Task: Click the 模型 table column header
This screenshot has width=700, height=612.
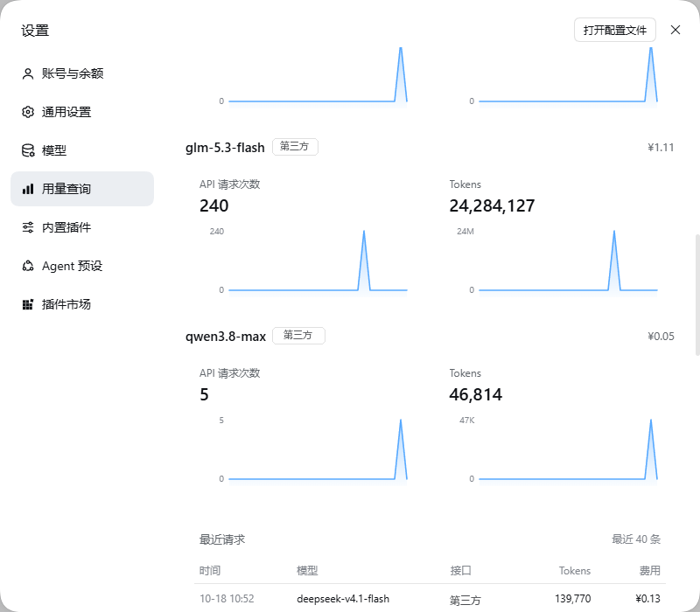Action: point(307,571)
